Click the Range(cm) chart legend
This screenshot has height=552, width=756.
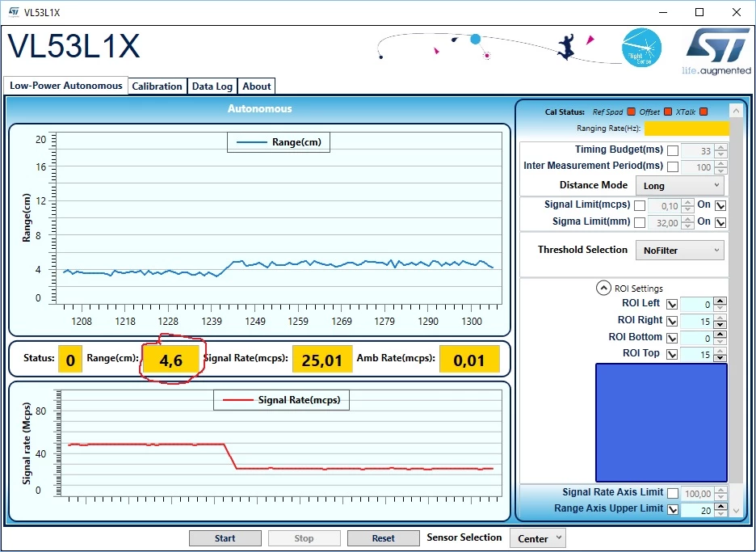[x=279, y=142]
